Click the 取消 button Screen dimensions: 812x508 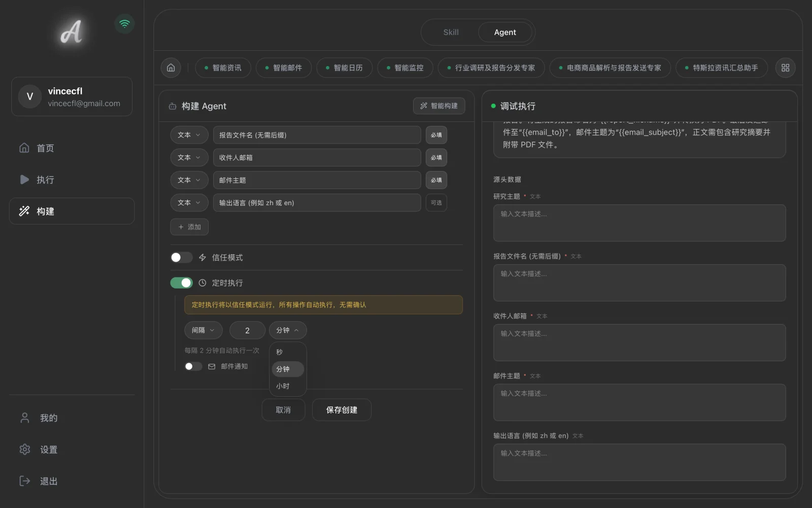[283, 410]
